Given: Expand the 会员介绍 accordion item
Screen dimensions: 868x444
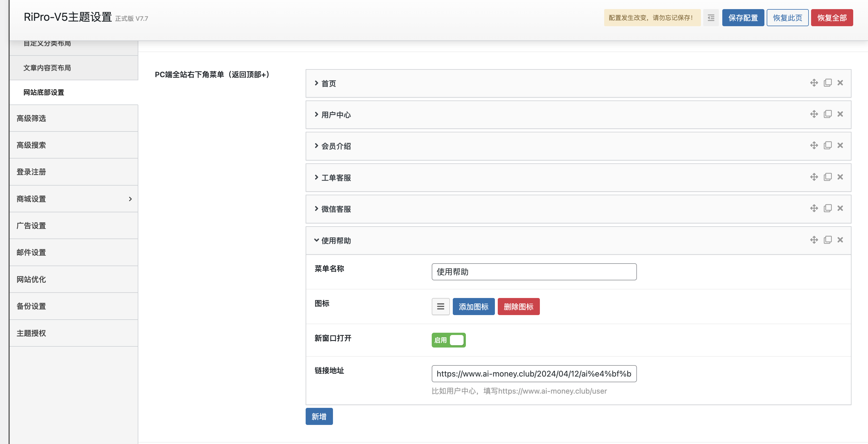Looking at the screenshot, I should click(x=578, y=146).
